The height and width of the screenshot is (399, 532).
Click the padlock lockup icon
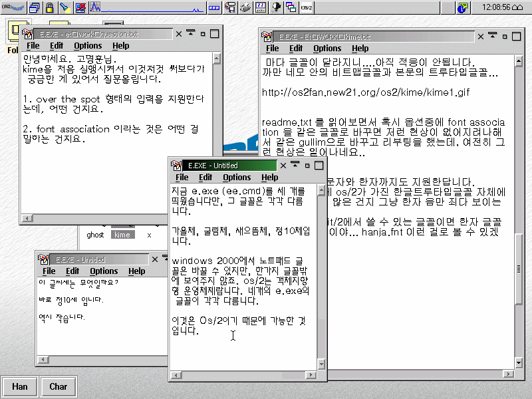point(50,7)
